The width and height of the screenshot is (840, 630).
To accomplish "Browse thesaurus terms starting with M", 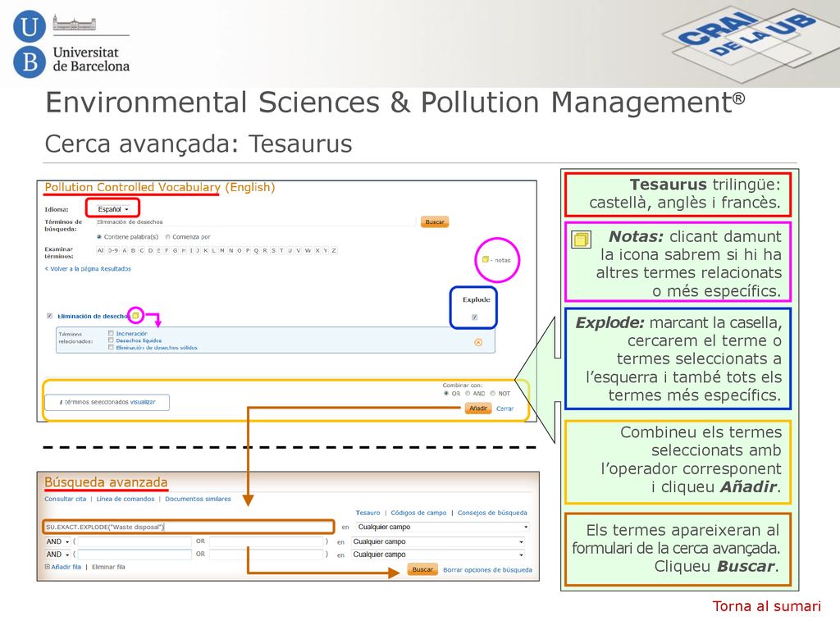I will [222, 251].
